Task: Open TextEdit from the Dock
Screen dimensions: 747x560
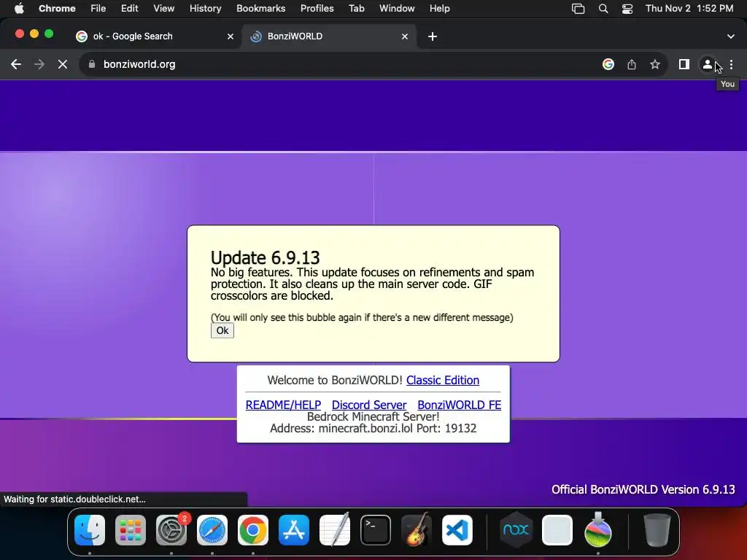Action: (x=334, y=530)
